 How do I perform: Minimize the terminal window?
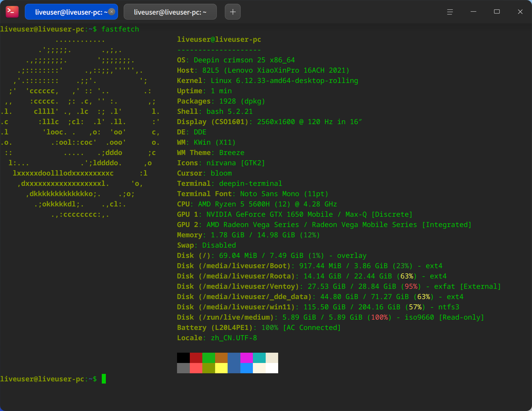473,12
